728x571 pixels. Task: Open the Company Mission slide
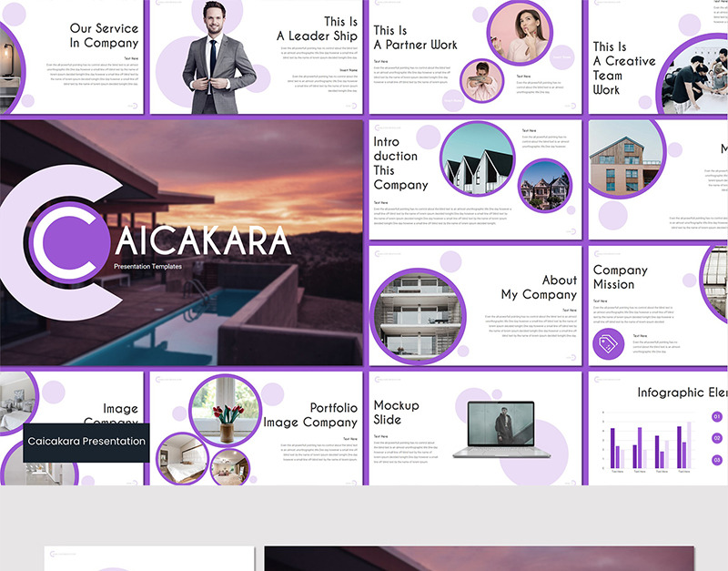coord(658,306)
